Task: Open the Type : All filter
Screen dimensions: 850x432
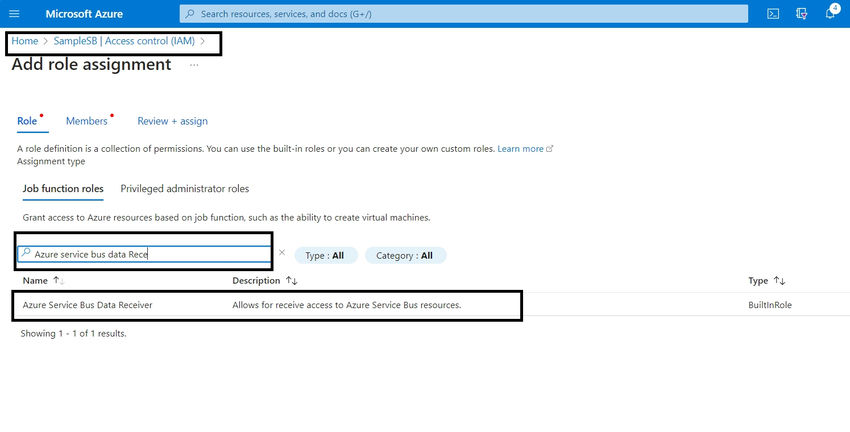Action: click(326, 255)
